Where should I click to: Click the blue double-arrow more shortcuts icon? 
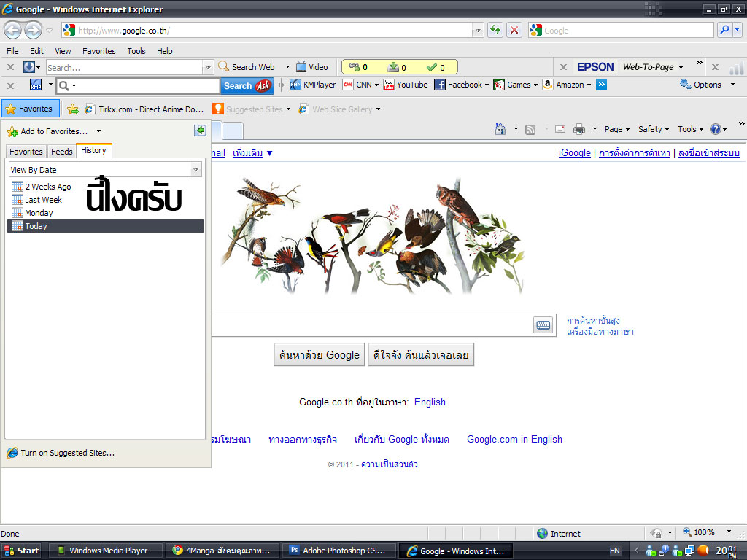coord(602,85)
